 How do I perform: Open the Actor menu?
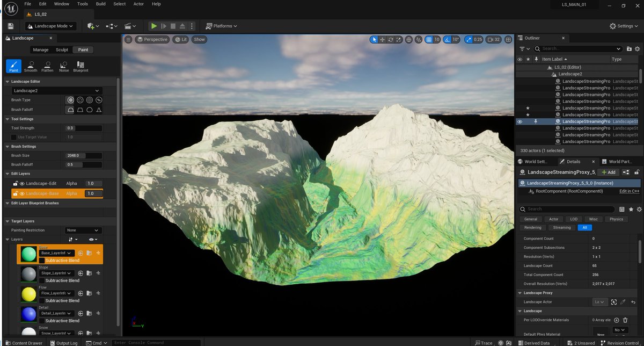click(138, 4)
